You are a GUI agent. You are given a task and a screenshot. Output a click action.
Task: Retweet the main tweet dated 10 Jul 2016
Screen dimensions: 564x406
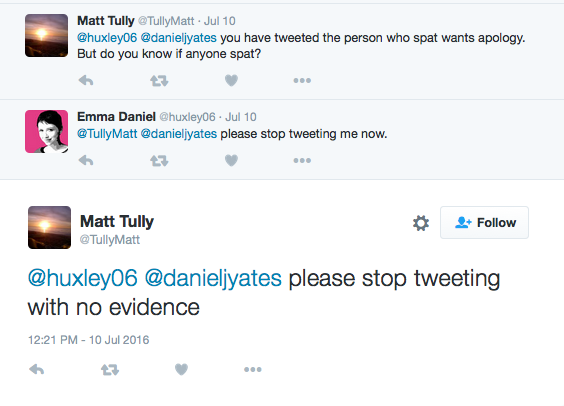coord(110,370)
